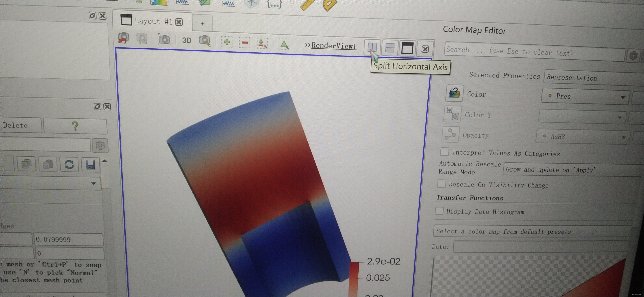Click the Color array icon button
The width and height of the screenshot is (644, 297).
(454, 93)
